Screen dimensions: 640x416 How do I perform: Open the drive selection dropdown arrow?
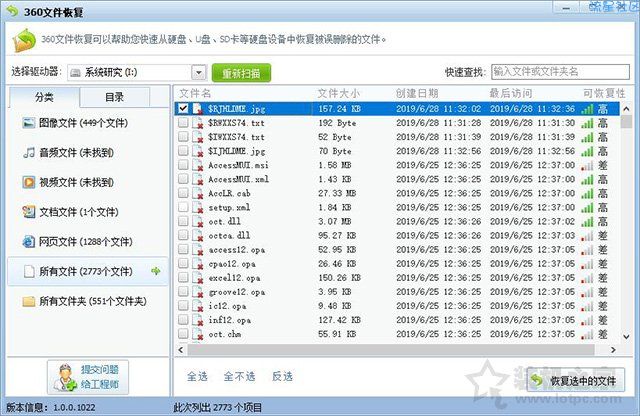(x=199, y=73)
